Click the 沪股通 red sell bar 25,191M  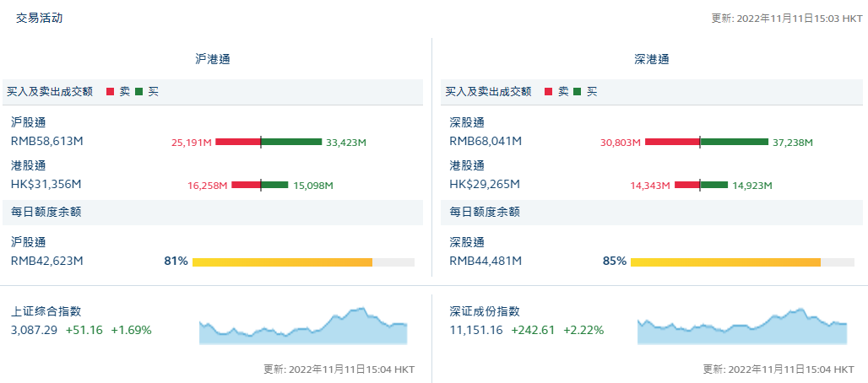pos(237,142)
